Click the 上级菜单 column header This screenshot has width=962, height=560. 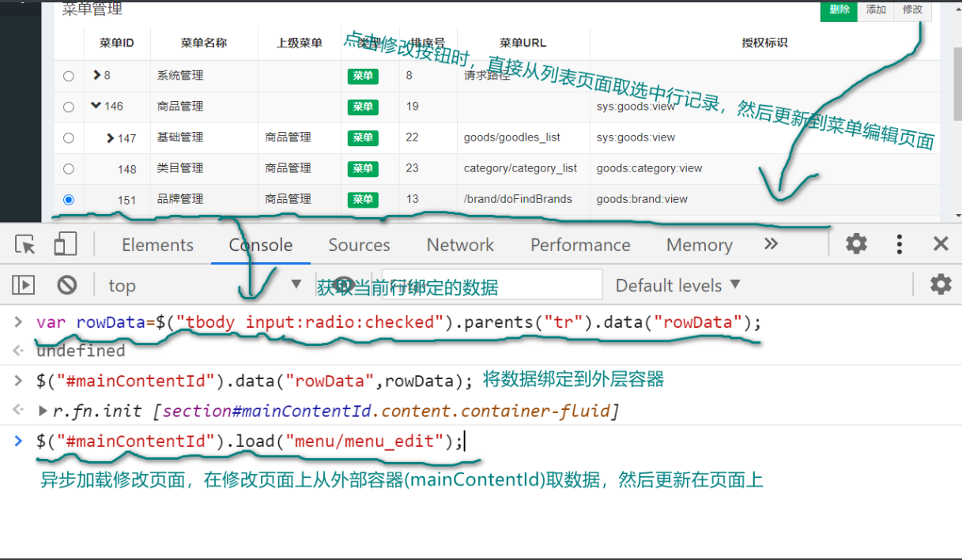pyautogui.click(x=300, y=43)
